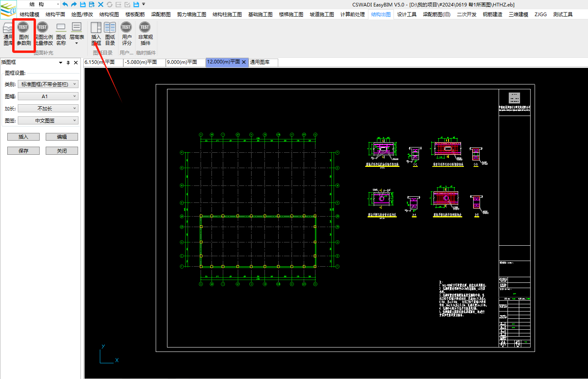
Task: Click the 图纸名称 tool
Action: pos(61,34)
